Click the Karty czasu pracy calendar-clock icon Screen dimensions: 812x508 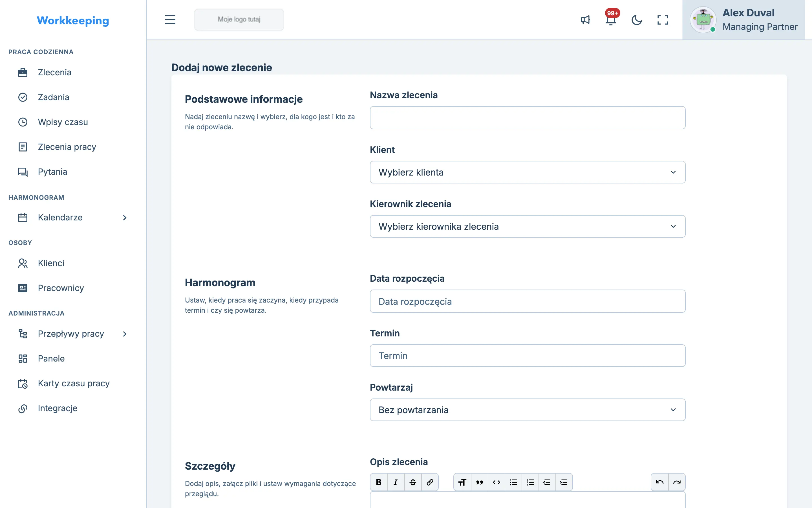coord(23,383)
